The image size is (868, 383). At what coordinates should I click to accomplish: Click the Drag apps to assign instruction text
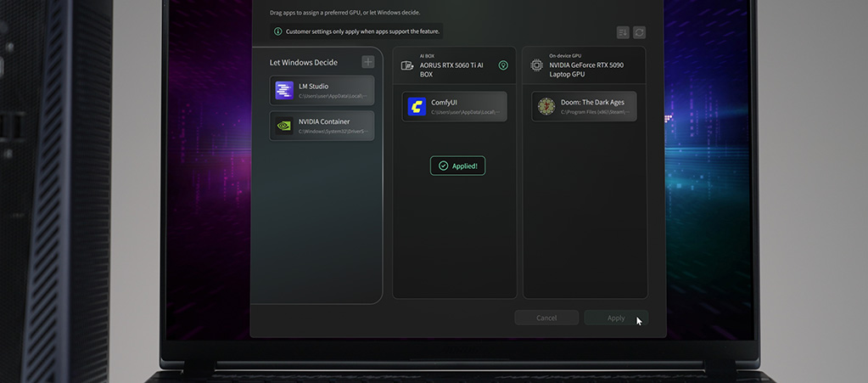tap(344, 12)
